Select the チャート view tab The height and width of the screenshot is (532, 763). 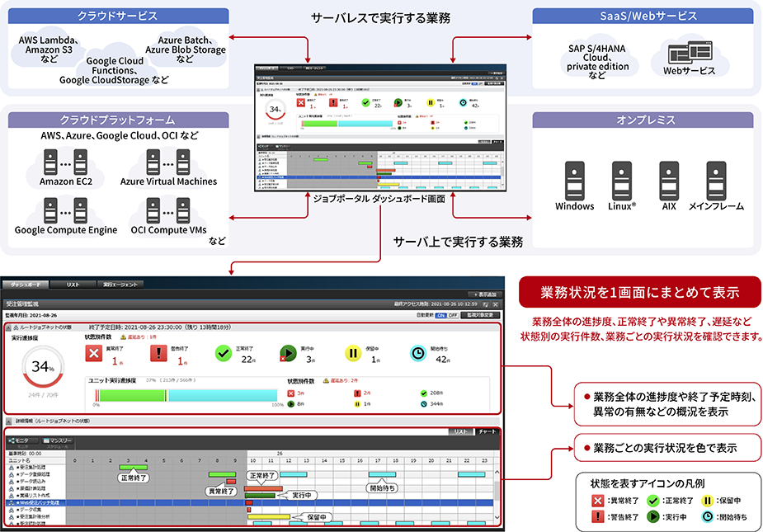point(487,431)
